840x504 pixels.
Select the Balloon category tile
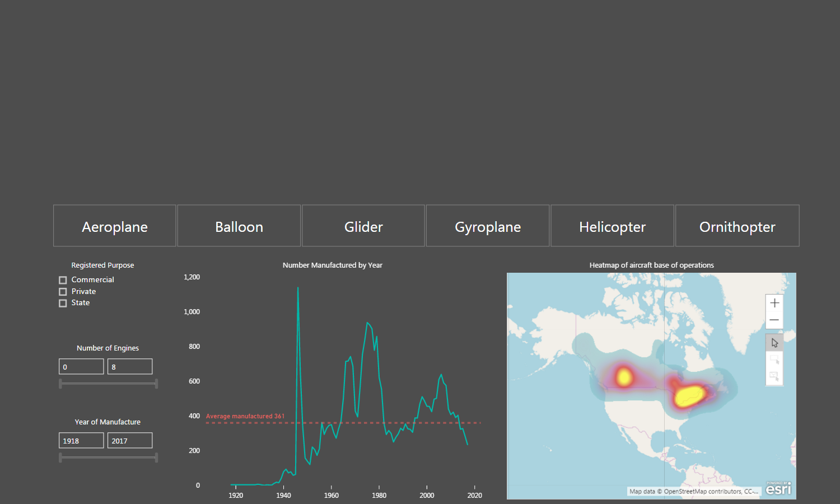[x=239, y=226]
